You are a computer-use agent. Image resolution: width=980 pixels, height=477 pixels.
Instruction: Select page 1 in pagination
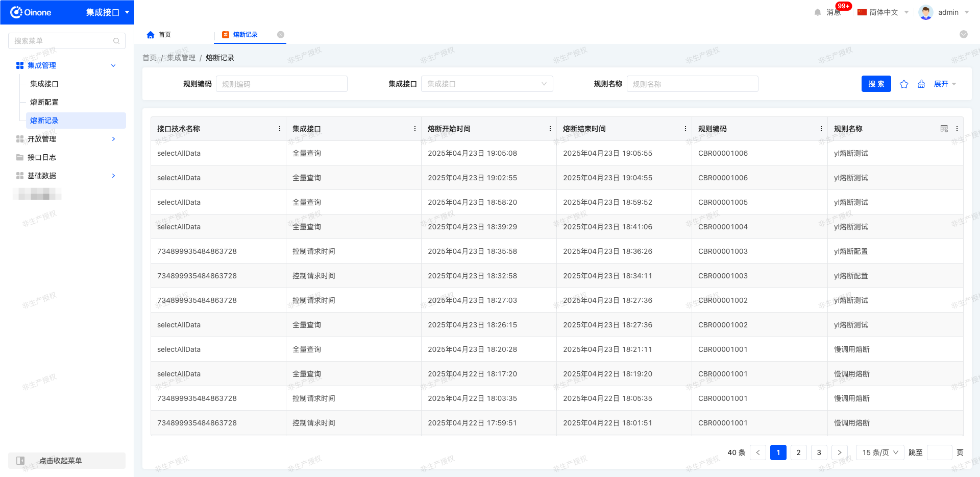778,452
